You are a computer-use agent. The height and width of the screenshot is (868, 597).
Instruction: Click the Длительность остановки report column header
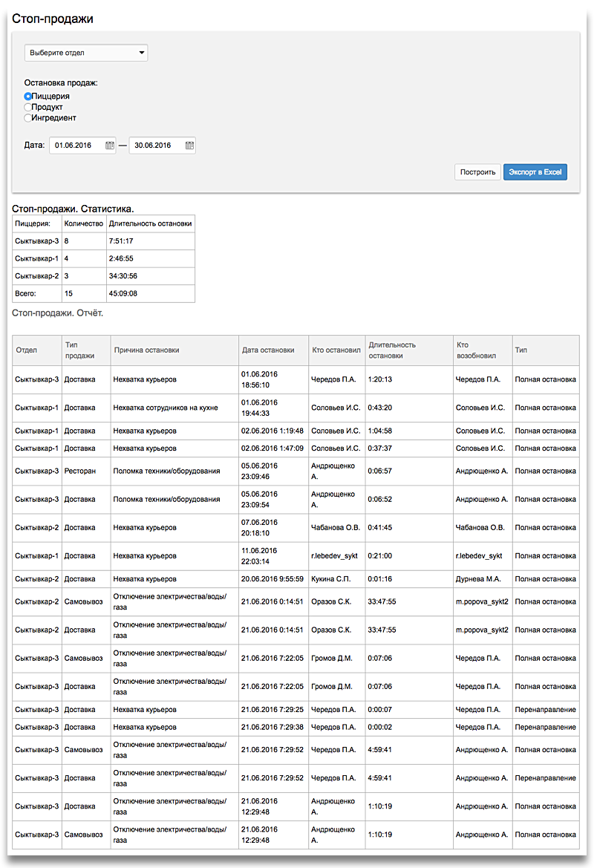click(409, 350)
